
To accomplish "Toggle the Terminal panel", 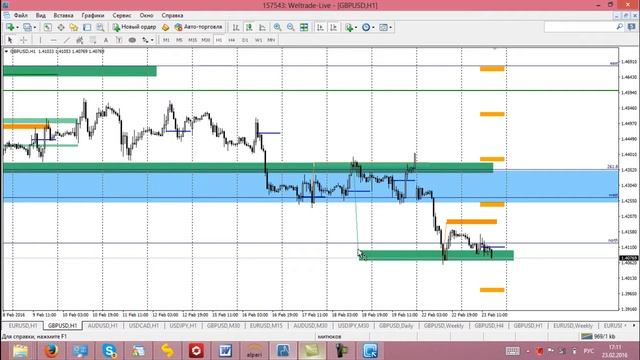I will click(x=87, y=27).
